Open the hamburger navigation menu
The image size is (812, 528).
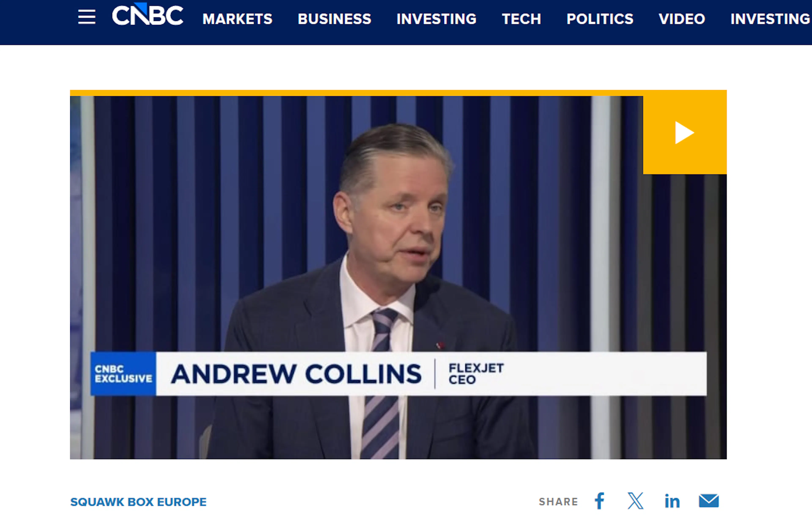tap(87, 17)
